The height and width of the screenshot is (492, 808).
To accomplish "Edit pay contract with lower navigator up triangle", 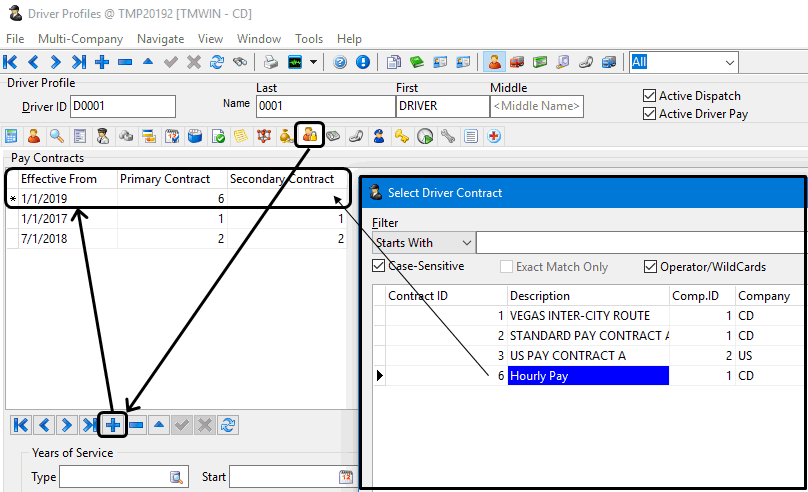I will tap(159, 425).
